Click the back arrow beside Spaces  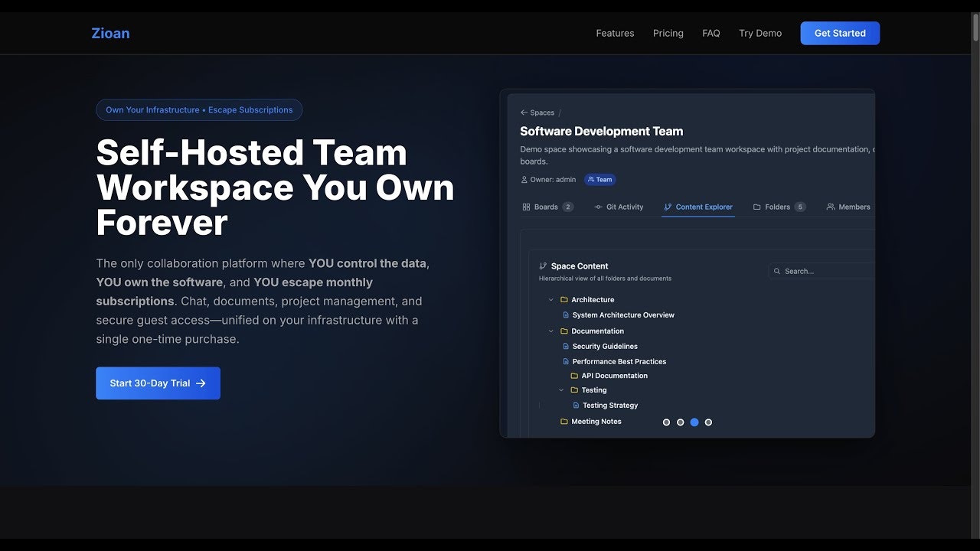pos(524,112)
